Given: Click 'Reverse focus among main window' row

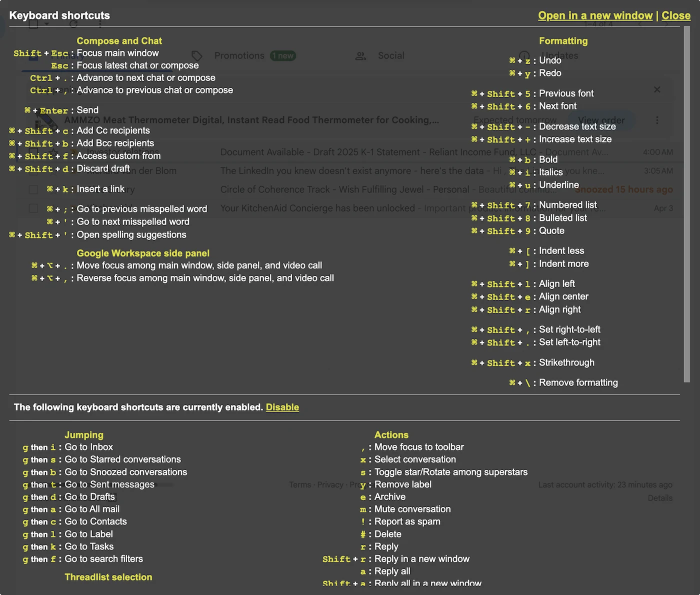Looking at the screenshot, I should point(205,278).
